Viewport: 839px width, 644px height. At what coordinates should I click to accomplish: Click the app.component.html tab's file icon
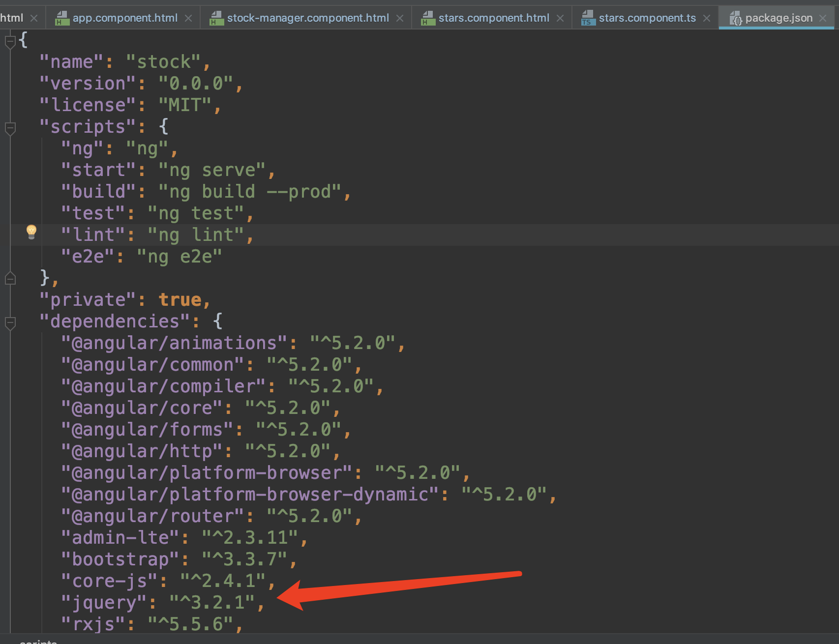pos(62,18)
